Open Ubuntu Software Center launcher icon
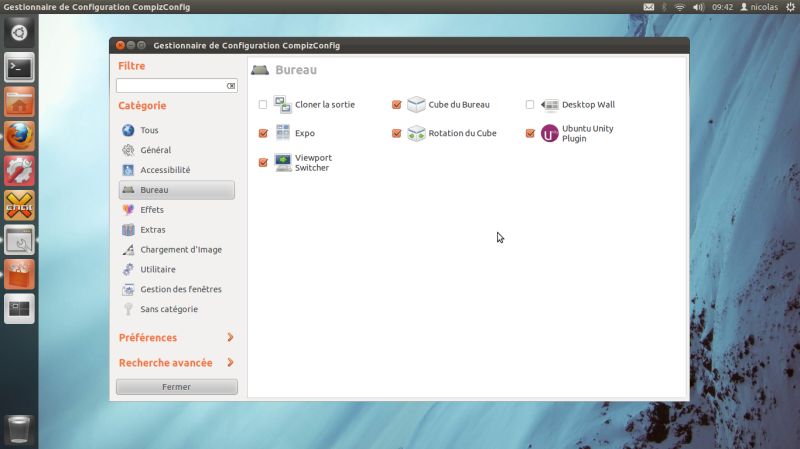 (x=19, y=275)
